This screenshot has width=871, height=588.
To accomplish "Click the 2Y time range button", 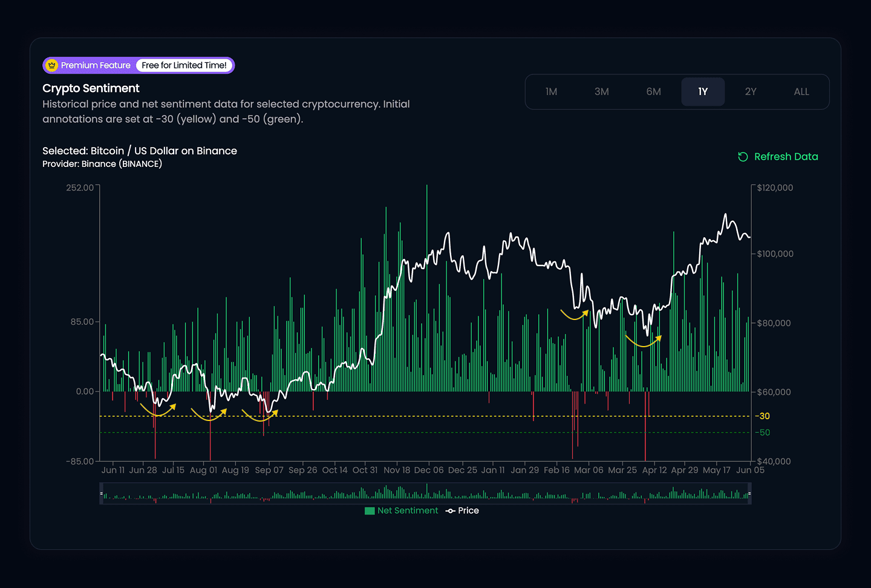I will coord(751,91).
